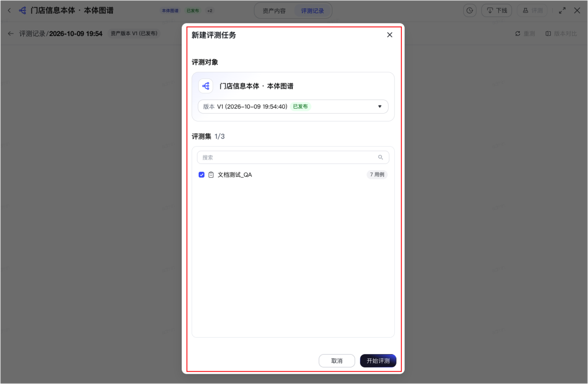
Task: Open 版本对比 in background toolbar
Action: pyautogui.click(x=561, y=33)
